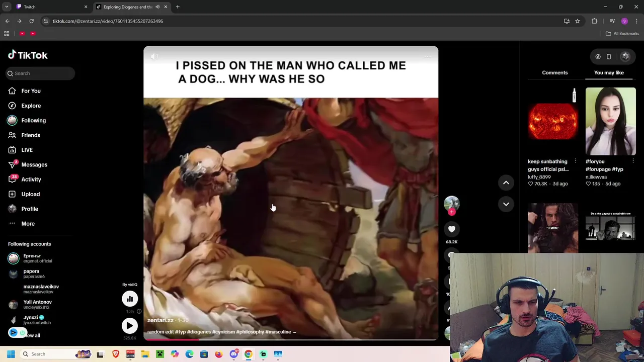Click the vidIQ 15% info icon
This screenshot has width=644, height=362.
pyautogui.click(x=139, y=312)
